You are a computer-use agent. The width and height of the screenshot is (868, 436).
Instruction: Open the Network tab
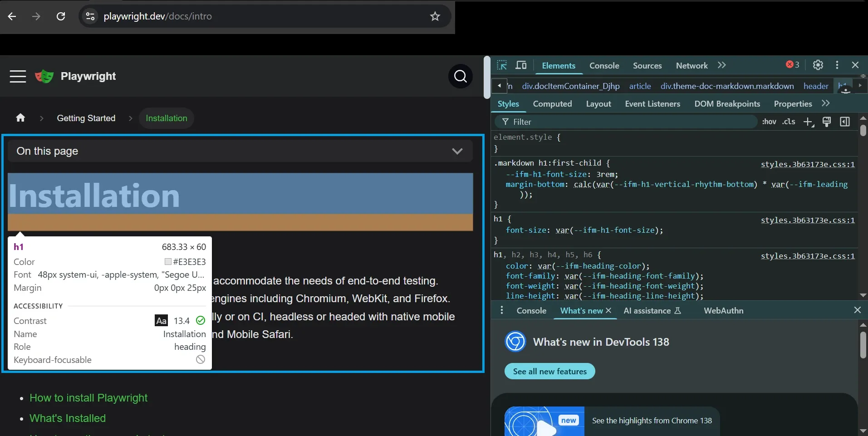(x=692, y=66)
